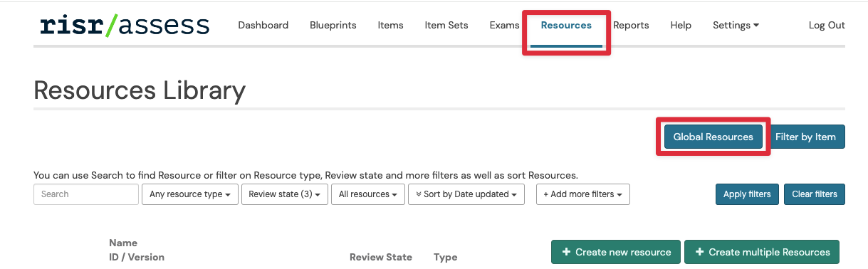Screen dimensions: 868x269
Task: Click the Clear filters button
Action: [815, 194]
